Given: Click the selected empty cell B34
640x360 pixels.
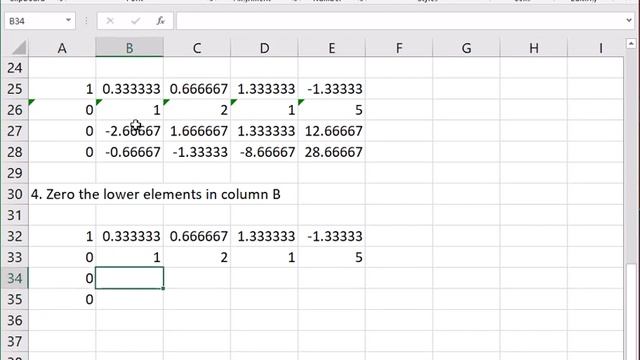Looking at the screenshot, I should [129, 278].
